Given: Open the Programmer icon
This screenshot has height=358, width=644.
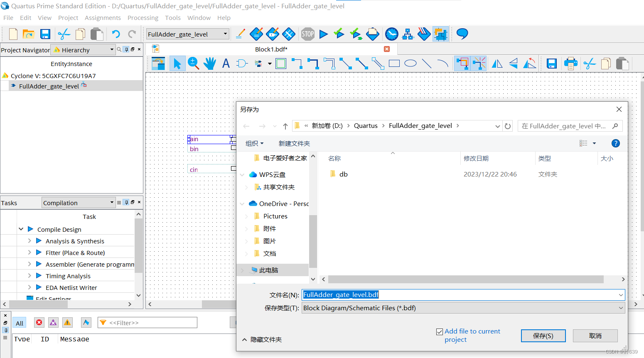Looking at the screenshot, I should (424, 34).
